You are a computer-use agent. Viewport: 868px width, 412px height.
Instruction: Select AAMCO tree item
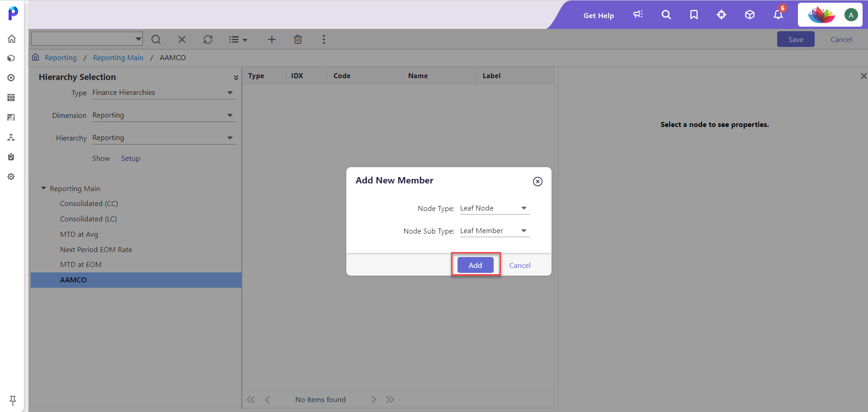136,280
